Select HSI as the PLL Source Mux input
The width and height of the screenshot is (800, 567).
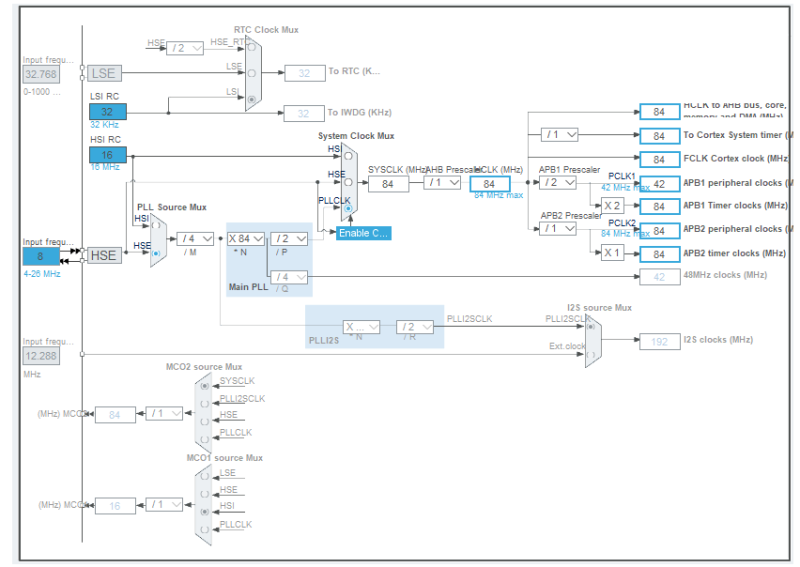156,225
